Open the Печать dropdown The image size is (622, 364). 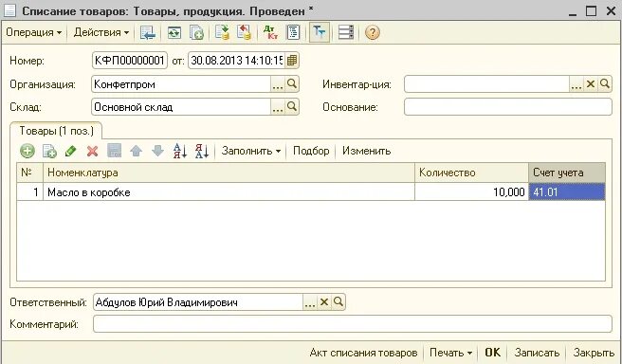pyautogui.click(x=450, y=353)
